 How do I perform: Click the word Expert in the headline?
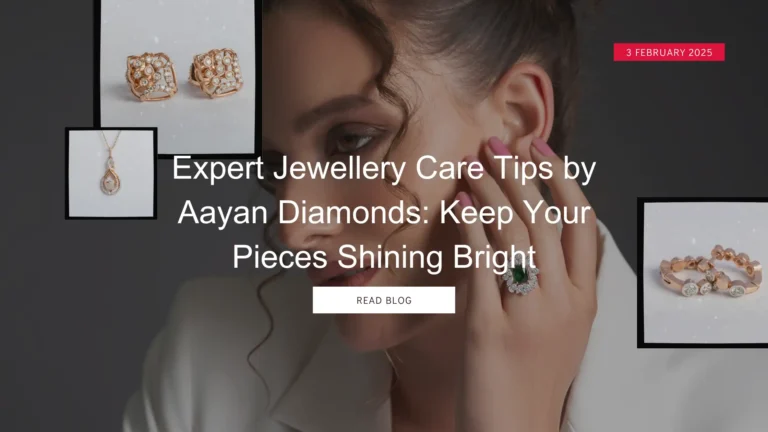coord(218,168)
